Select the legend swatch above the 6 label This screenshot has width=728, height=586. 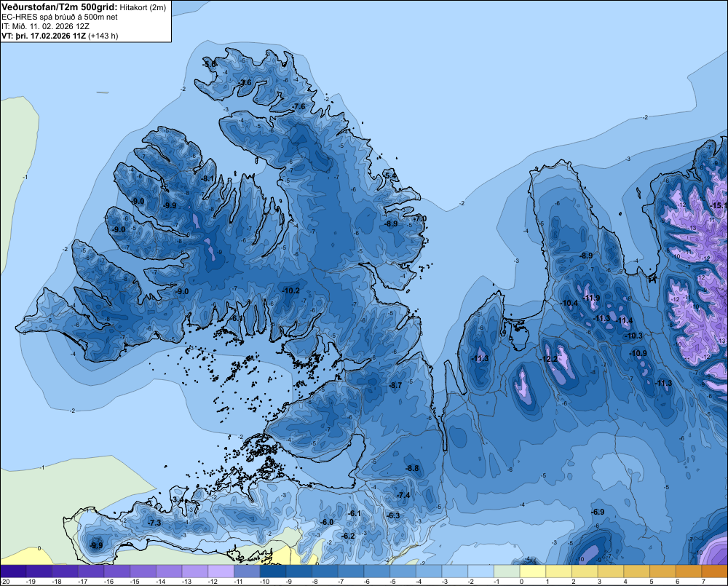click(x=689, y=571)
